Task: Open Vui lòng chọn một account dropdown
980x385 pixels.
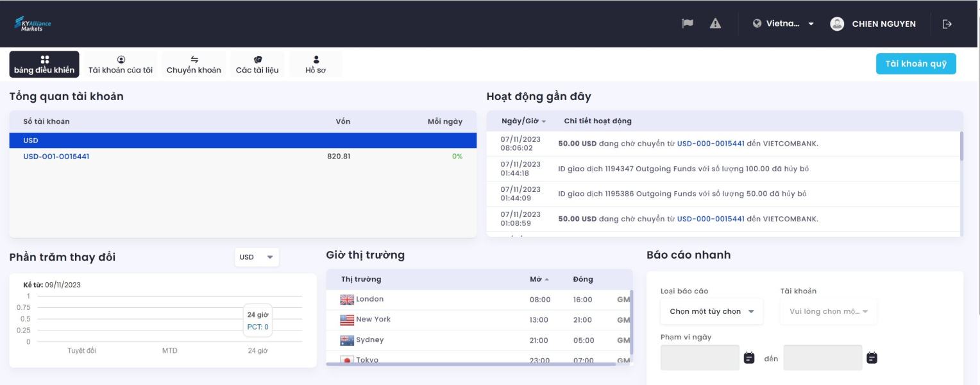Action: (x=829, y=311)
